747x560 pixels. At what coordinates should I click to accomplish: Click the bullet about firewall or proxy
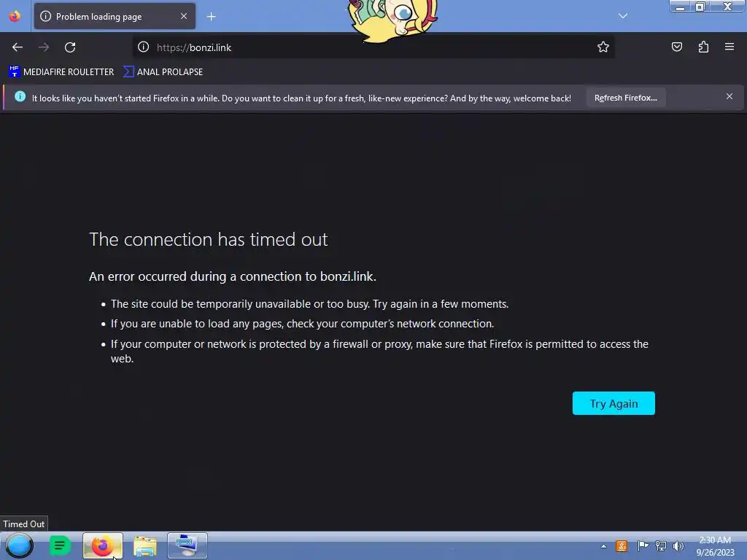[x=379, y=351]
